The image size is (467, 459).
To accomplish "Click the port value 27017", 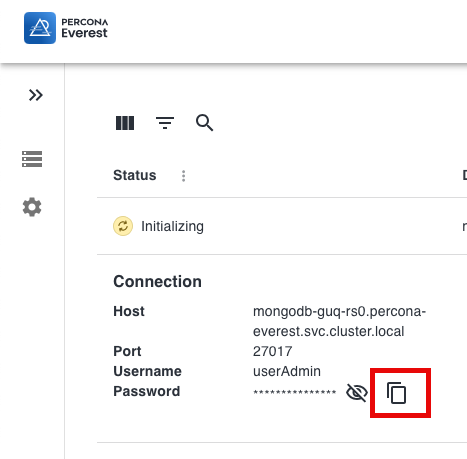I will tap(273, 351).
